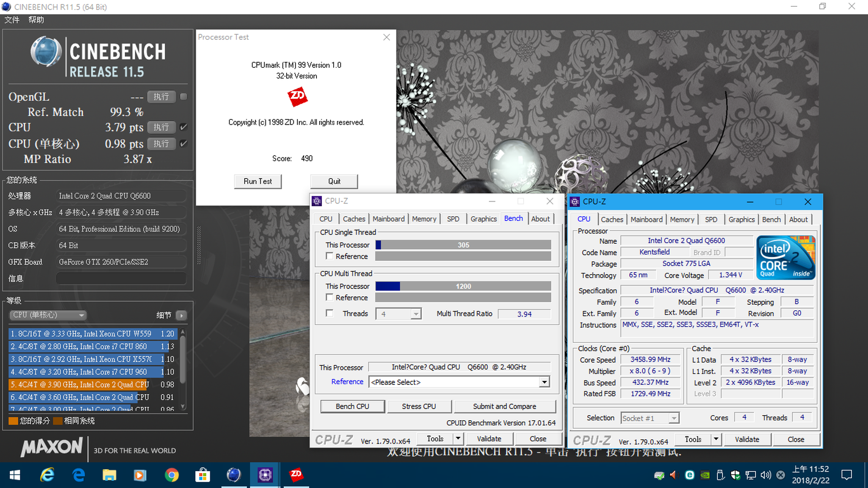Image resolution: width=868 pixels, height=488 pixels.
Task: Switch to SPD tab in right CPU-Z window
Action: pos(711,219)
